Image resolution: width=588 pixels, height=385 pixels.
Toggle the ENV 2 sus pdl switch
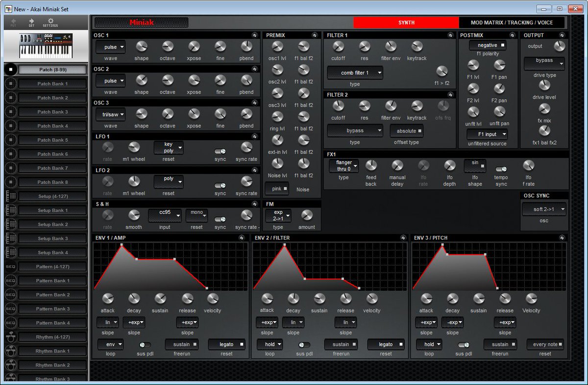[304, 345]
